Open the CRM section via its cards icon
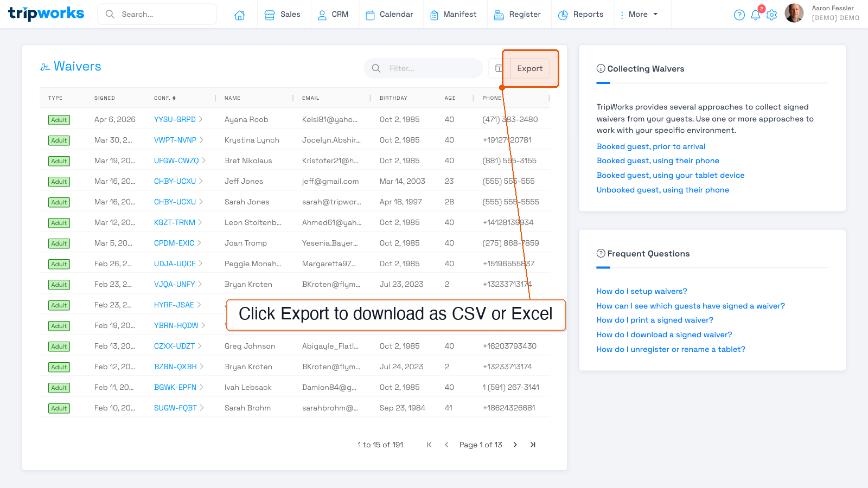The width and height of the screenshot is (868, 488). coord(322,15)
